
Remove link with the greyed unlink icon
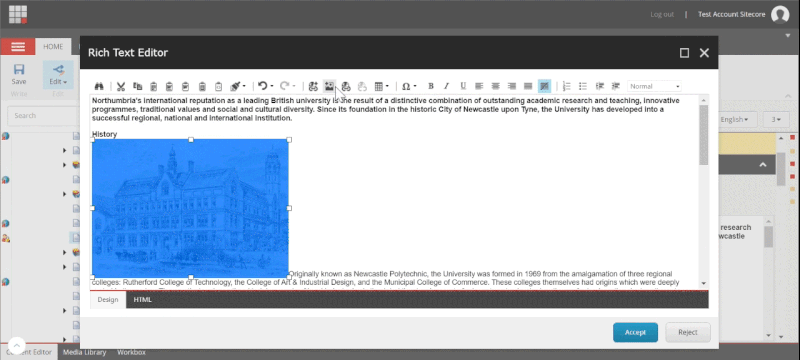pyautogui.click(x=362, y=86)
